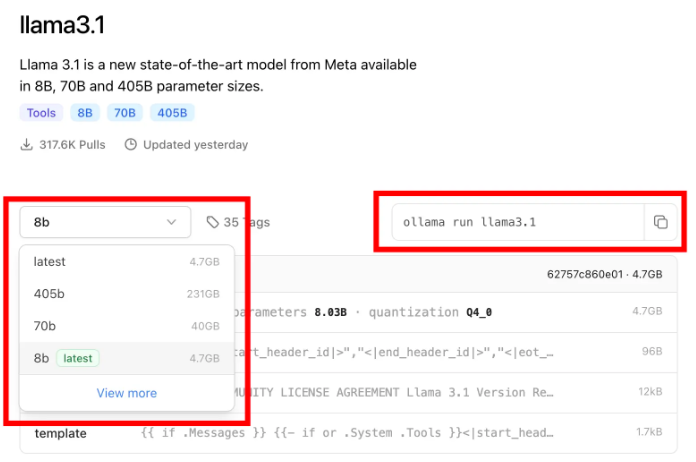
Task: Click the 317.6K Pulls download icon
Action: [27, 145]
